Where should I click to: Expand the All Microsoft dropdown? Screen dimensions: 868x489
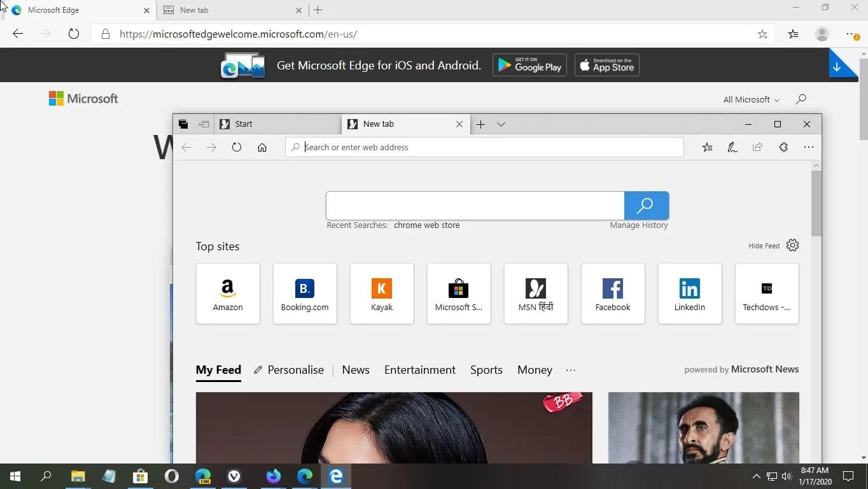click(x=751, y=99)
